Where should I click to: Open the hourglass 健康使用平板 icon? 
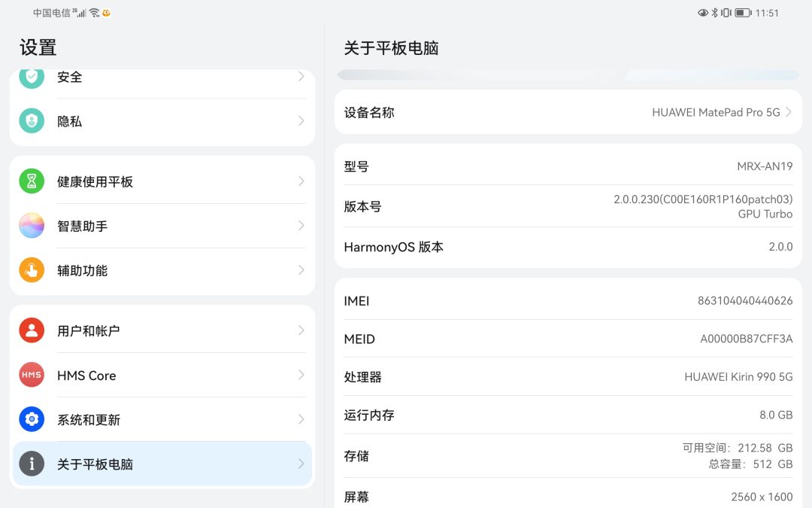(32, 181)
